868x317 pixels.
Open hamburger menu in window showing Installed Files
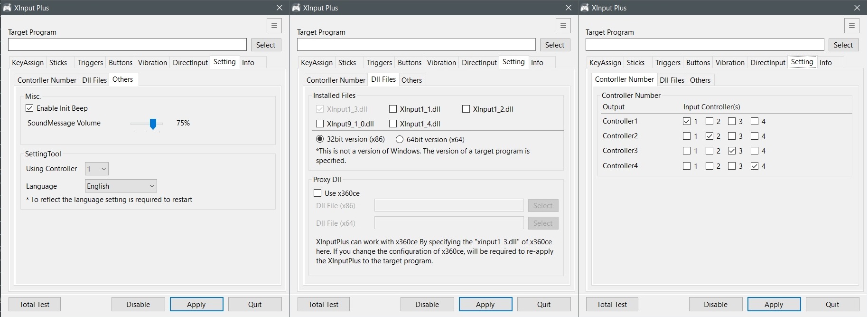[x=563, y=26]
